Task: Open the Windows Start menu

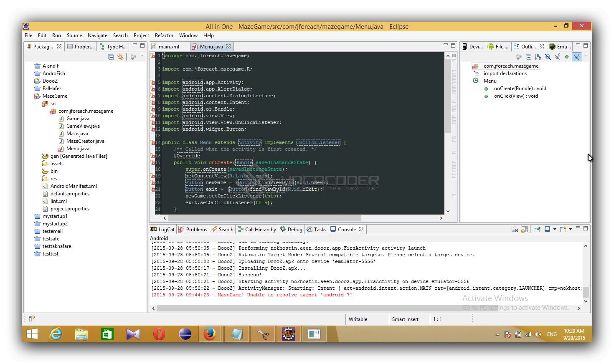Action: point(32,334)
